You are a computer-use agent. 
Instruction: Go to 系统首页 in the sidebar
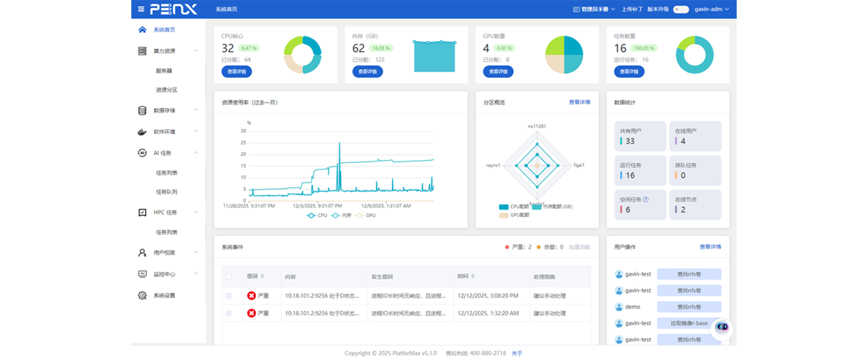coord(164,30)
